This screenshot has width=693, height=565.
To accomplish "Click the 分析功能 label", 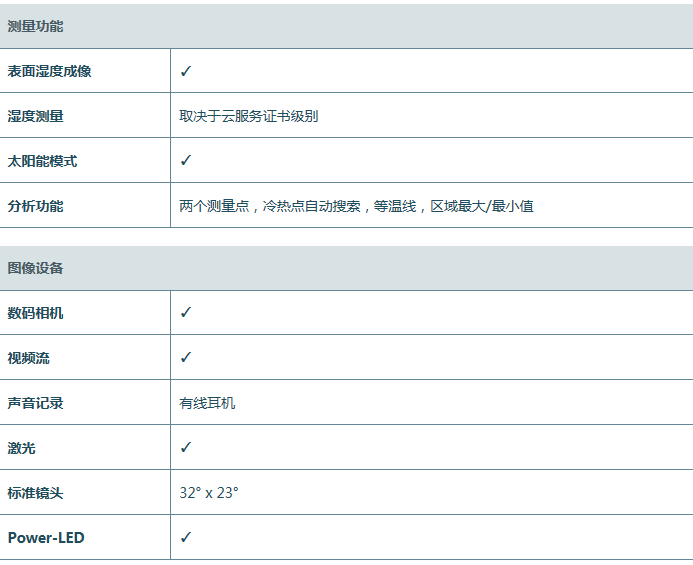I will (x=35, y=206).
